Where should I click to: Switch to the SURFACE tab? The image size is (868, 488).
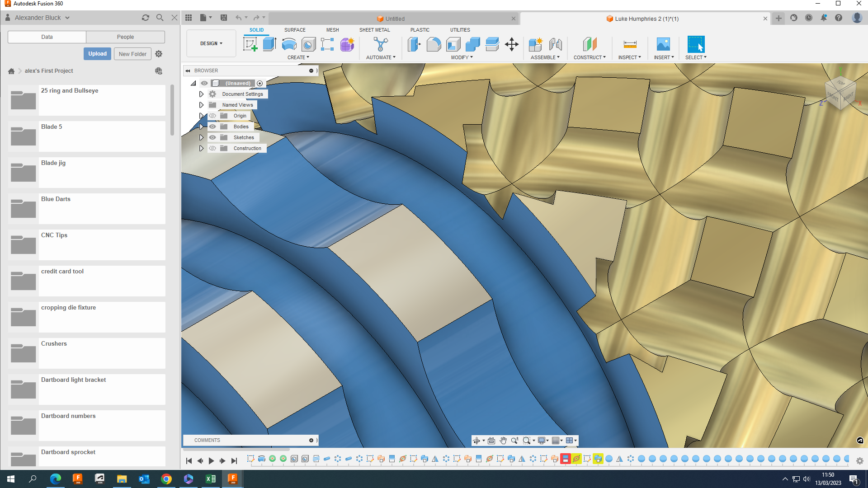click(295, 30)
